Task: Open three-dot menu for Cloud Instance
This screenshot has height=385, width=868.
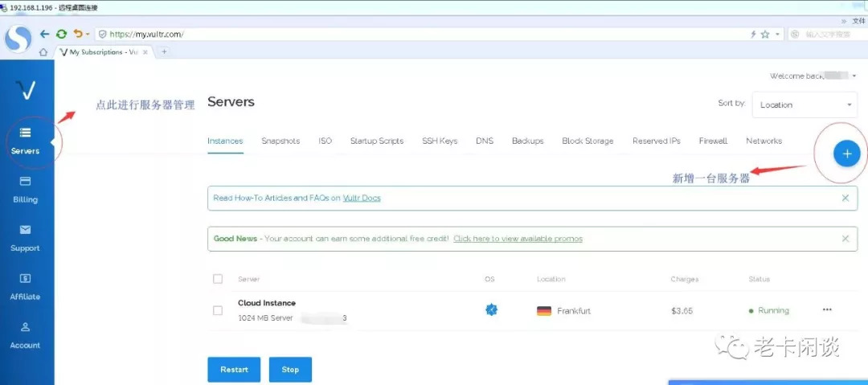Action: [827, 310]
